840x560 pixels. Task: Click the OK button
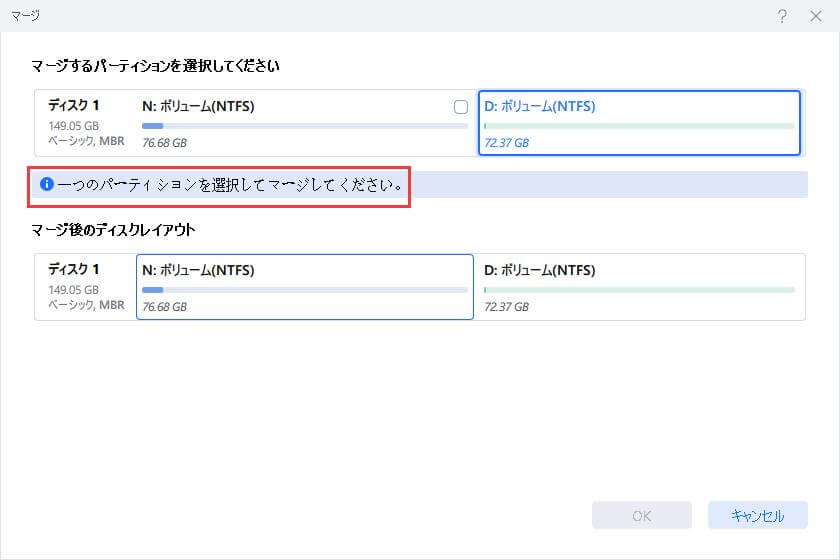642,516
